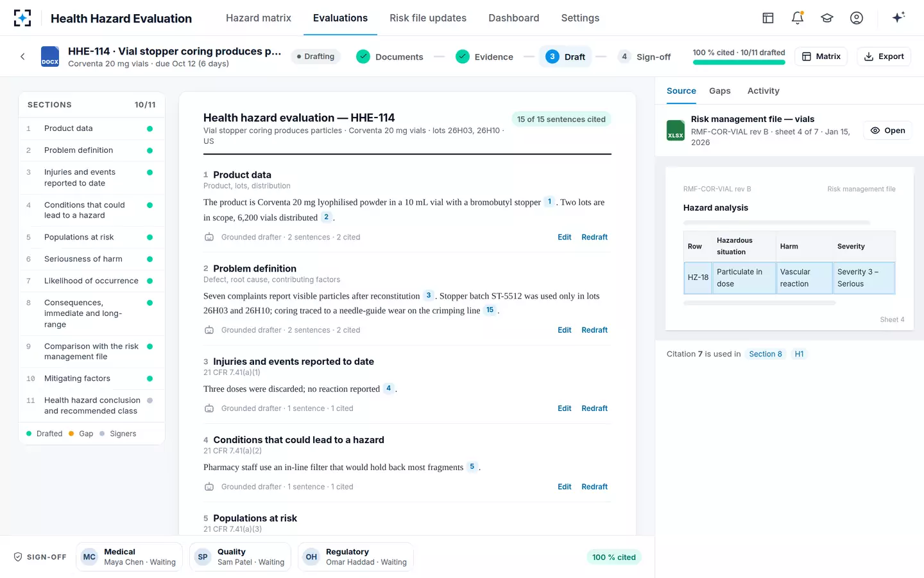Click the sign-off shield icon
Viewport: 924px width, 578px height.
coord(18,557)
